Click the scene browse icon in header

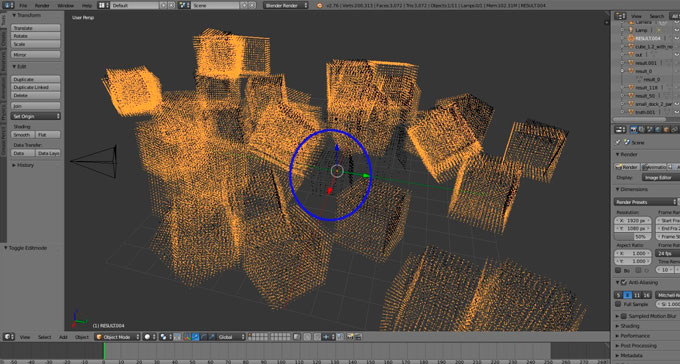184,6
